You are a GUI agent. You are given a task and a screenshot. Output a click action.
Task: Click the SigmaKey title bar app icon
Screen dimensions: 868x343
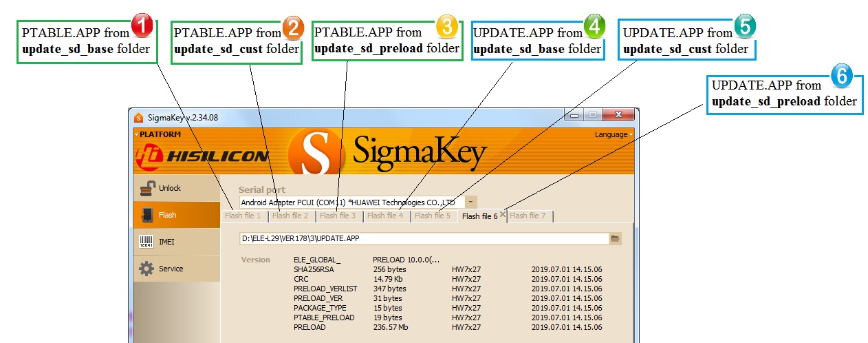[138, 117]
